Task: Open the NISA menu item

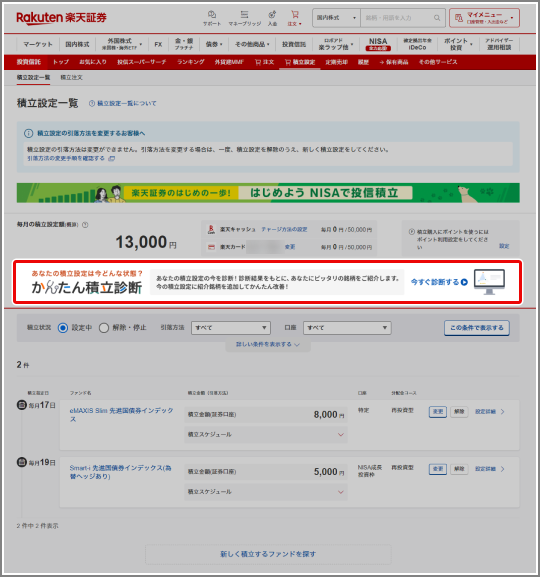Action: pyautogui.click(x=378, y=44)
